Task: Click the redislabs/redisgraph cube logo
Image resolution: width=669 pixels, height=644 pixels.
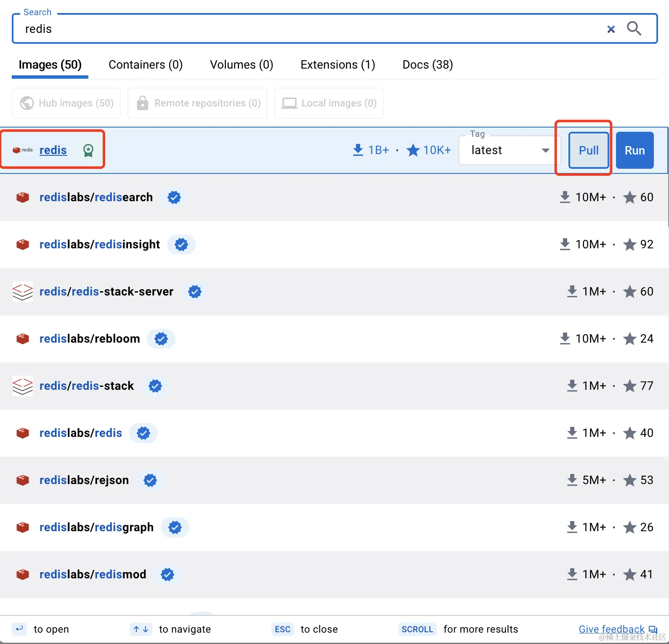Action: (23, 527)
